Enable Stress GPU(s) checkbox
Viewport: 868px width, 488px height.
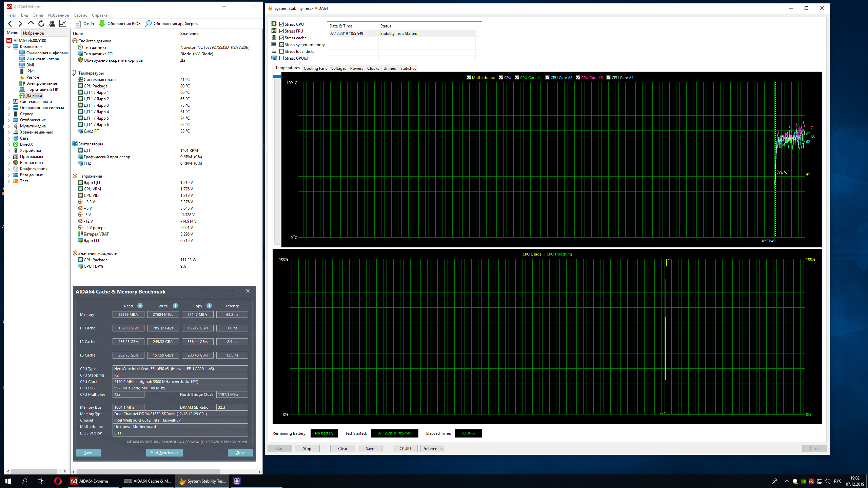[x=281, y=58]
